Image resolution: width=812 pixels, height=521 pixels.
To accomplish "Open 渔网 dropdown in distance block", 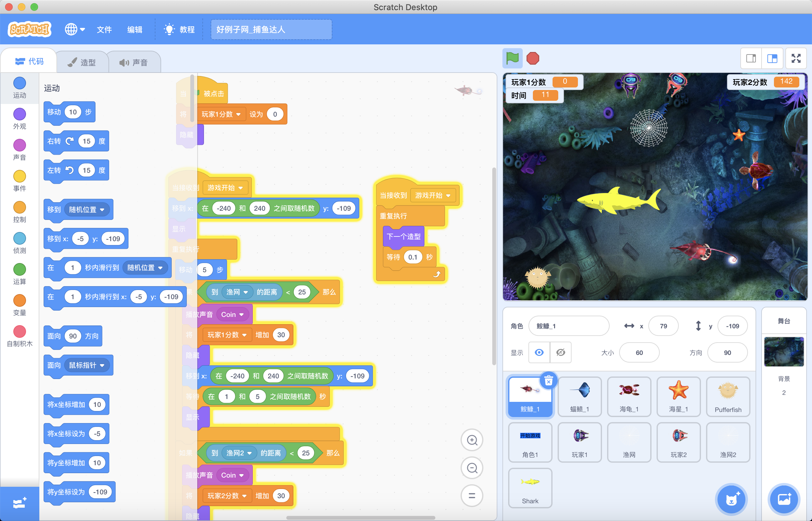I will pyautogui.click(x=237, y=292).
